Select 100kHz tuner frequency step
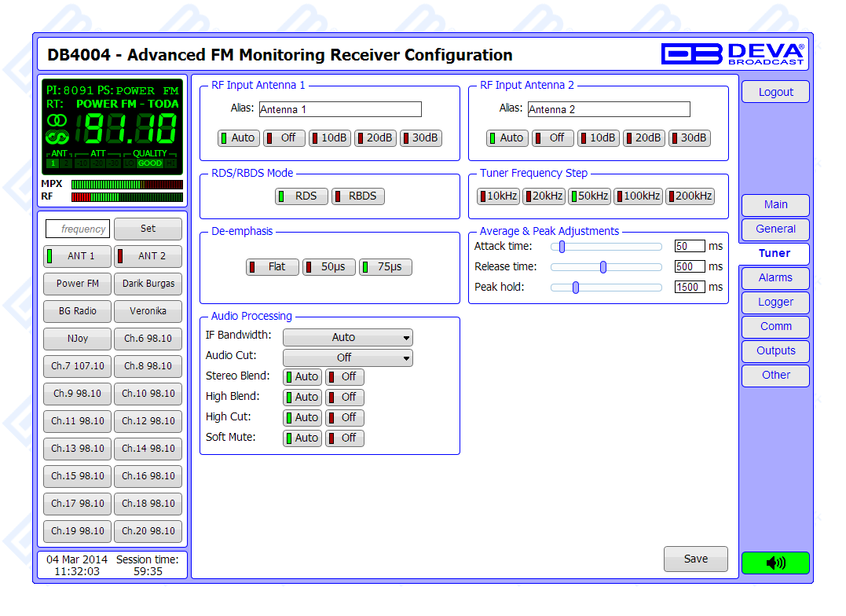The height and width of the screenshot is (616, 846). point(638,196)
